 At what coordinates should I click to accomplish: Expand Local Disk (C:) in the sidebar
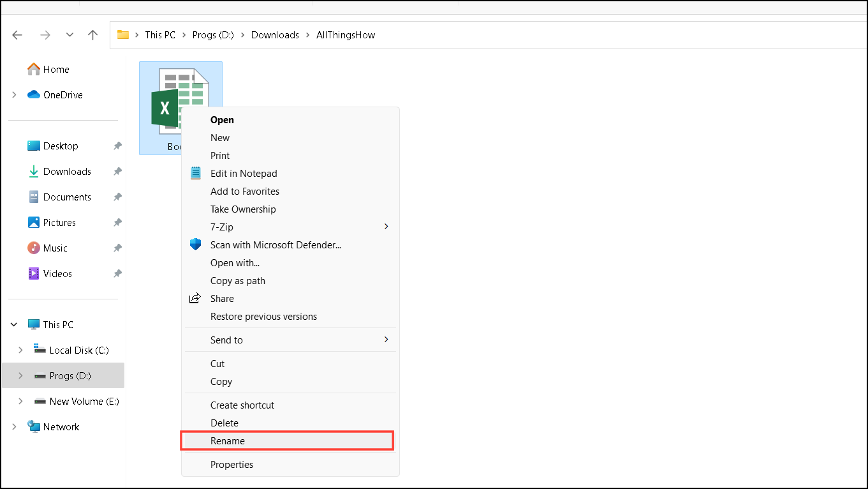tap(21, 350)
